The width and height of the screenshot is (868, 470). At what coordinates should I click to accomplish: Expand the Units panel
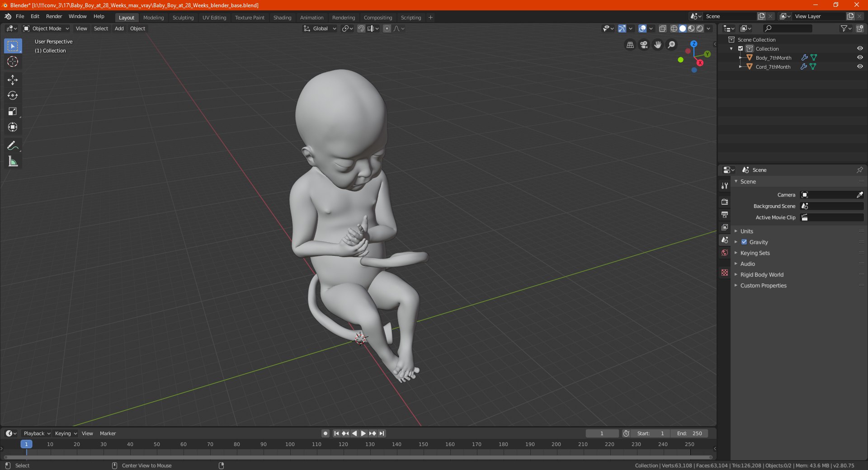[746, 231]
